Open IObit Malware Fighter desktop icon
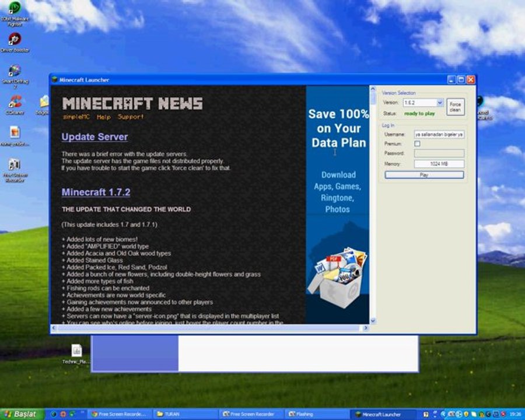This screenshot has height=420, width=525. pos(15,13)
